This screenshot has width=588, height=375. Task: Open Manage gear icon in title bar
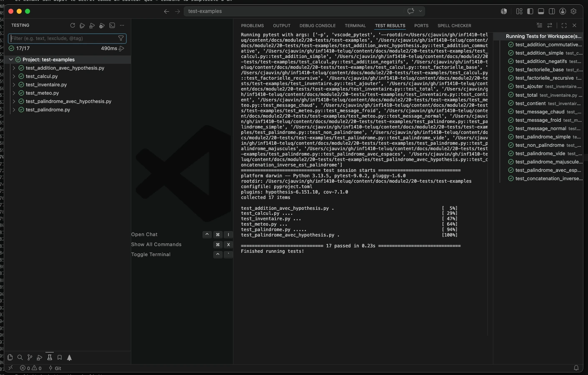tap(574, 11)
